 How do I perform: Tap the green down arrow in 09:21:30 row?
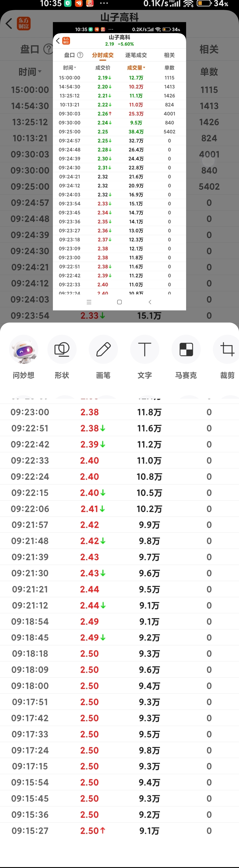[103, 573]
